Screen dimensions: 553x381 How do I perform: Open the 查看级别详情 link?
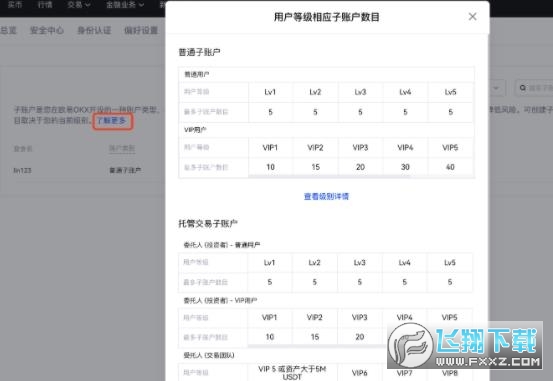(x=326, y=196)
